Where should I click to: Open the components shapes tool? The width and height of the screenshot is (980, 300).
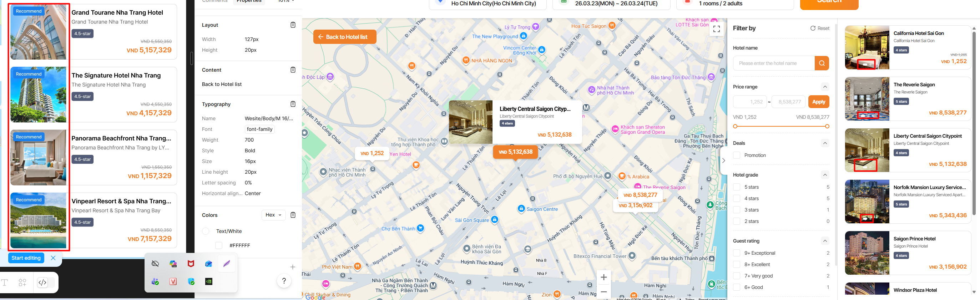coord(22,283)
